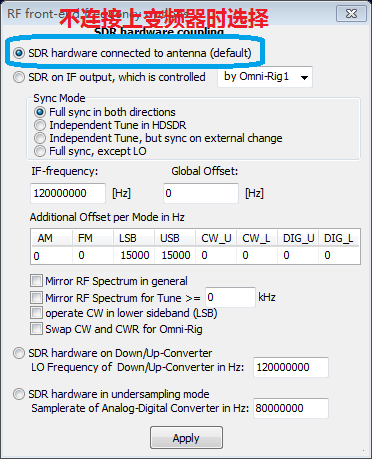Click the FM offset cell value

(82, 255)
